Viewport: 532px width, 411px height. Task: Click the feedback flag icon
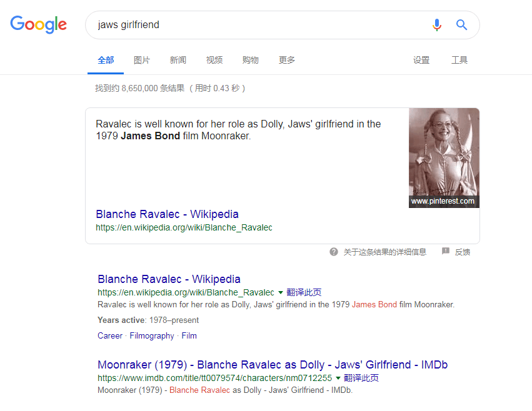tap(446, 252)
